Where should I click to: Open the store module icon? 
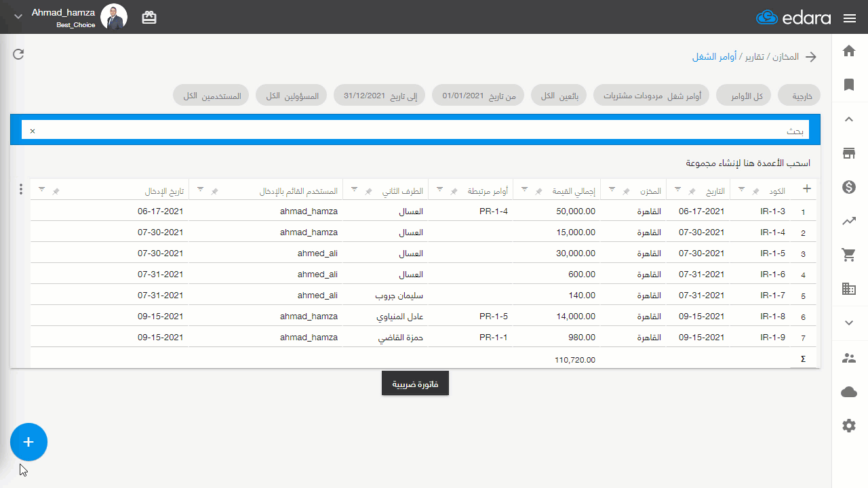pos(849,153)
